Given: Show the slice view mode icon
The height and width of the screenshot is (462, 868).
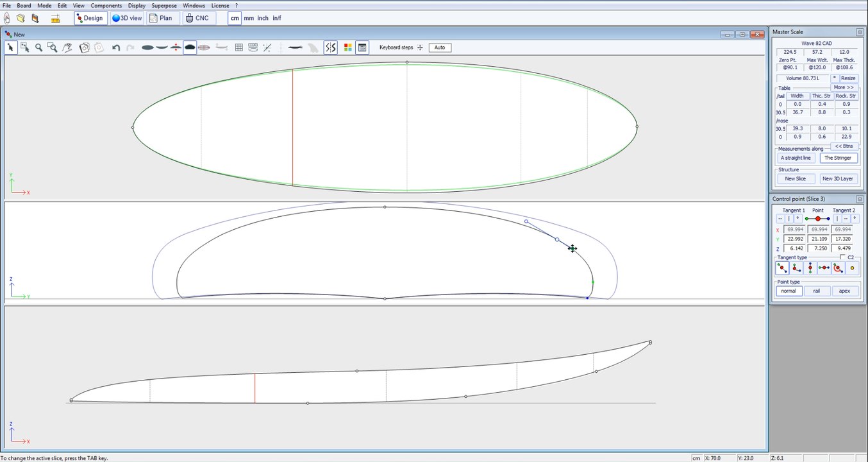Looking at the screenshot, I should click(x=190, y=47).
